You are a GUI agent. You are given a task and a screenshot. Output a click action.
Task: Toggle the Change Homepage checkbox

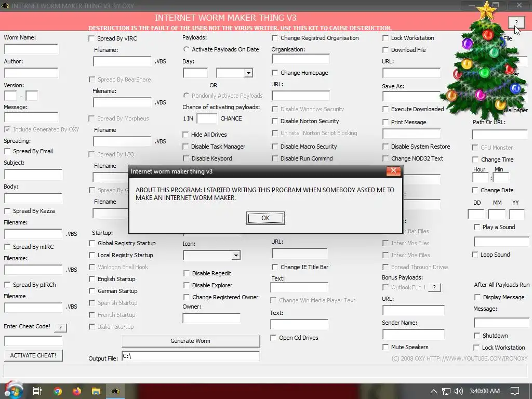275,73
